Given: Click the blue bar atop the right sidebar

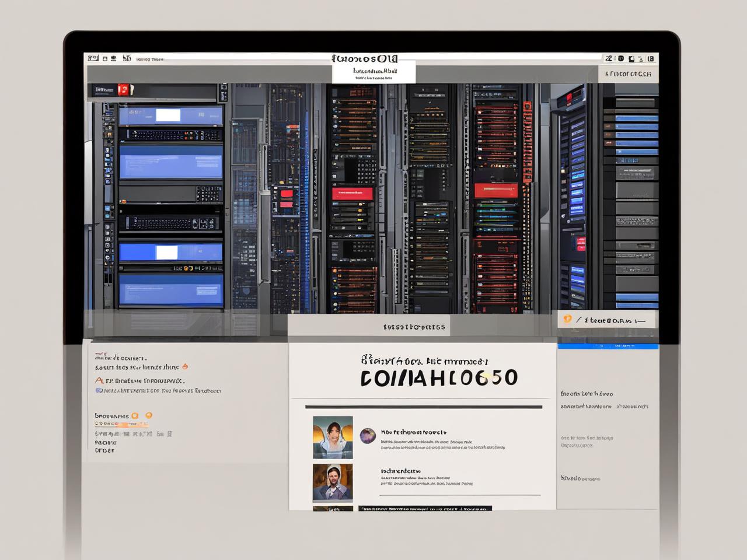Looking at the screenshot, I should tap(608, 346).
